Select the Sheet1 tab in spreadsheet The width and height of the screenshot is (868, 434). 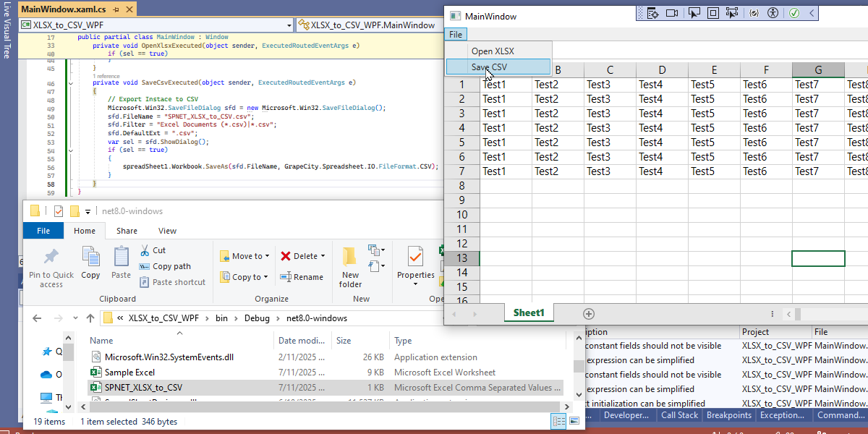529,313
